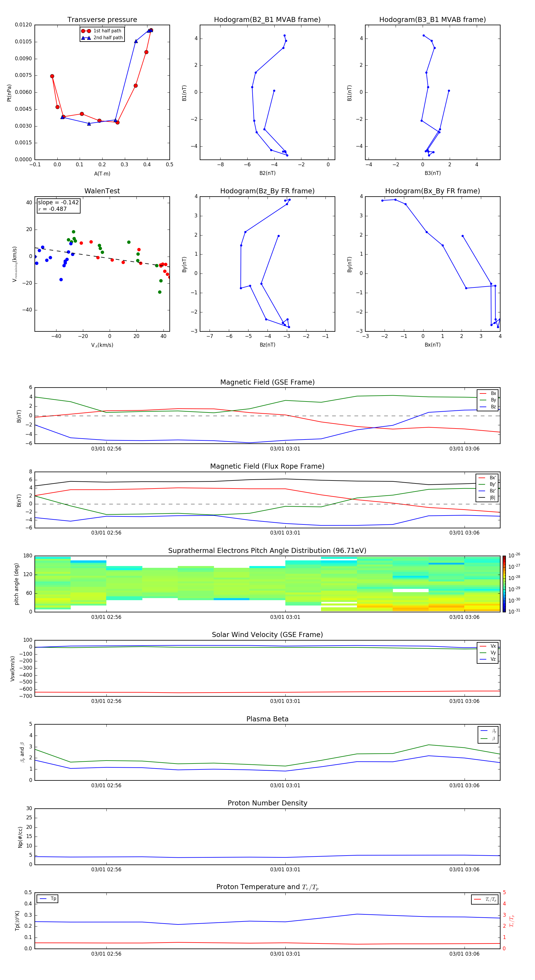Click the "Solar Wind Velocity (GSE Frame)" title
Image resolution: width=535 pixels, height=980 pixels.
tap(267, 635)
